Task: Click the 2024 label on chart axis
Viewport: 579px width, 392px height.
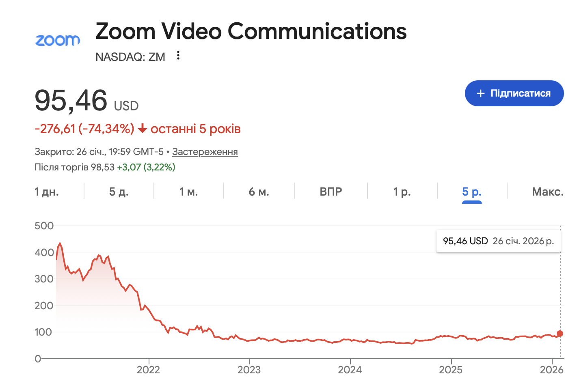Action: click(350, 370)
